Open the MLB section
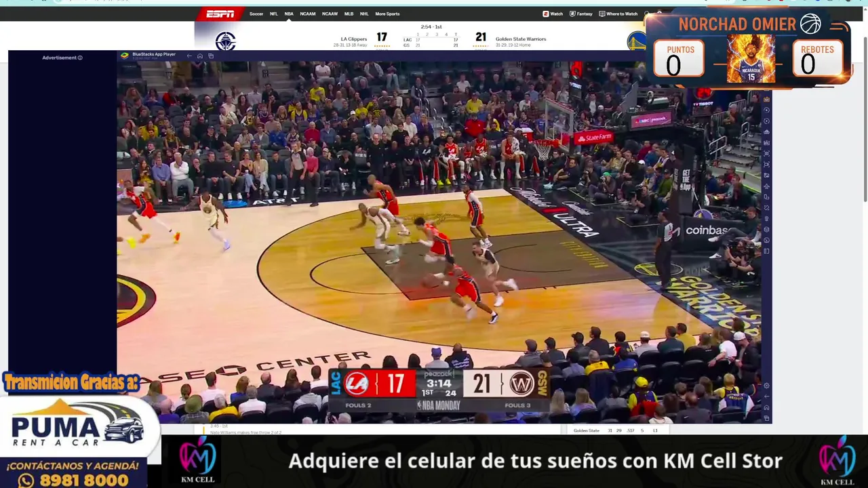The image size is (868, 488). point(349,14)
